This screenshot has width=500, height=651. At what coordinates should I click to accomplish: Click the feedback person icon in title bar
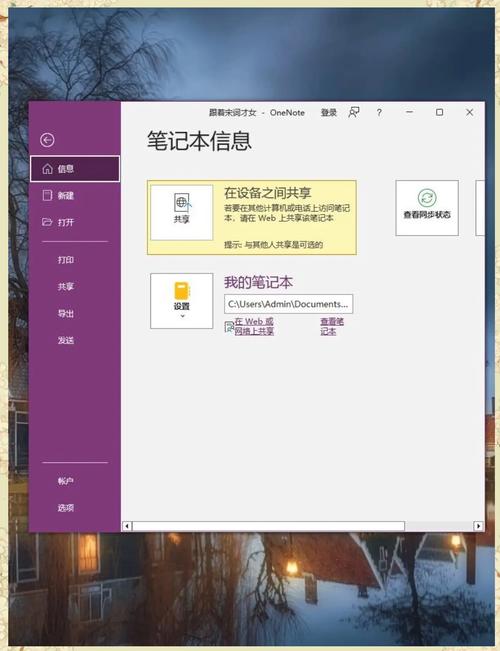[x=354, y=112]
